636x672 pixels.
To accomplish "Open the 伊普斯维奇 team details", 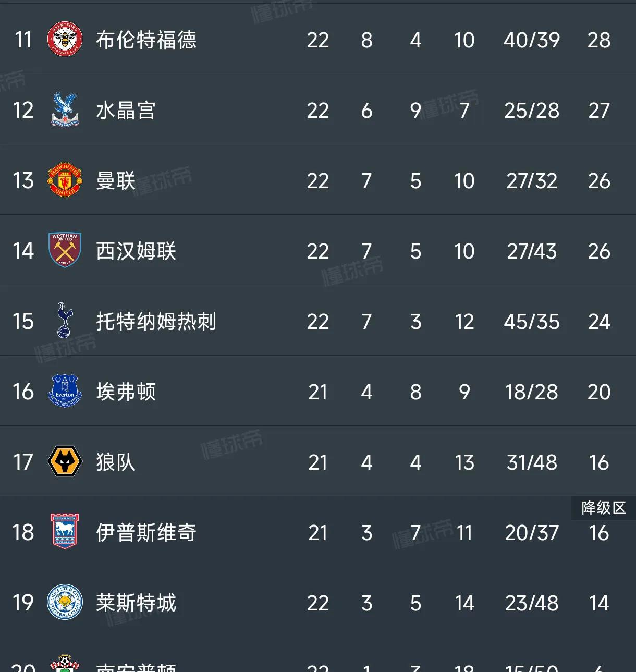I will 146,532.
